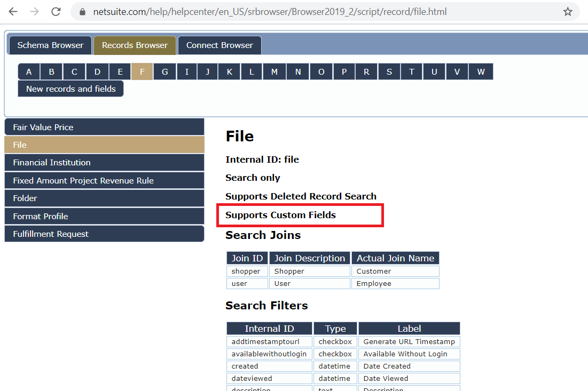588x391 pixels.
Task: Select the highlighted letter F filter
Action: click(142, 71)
